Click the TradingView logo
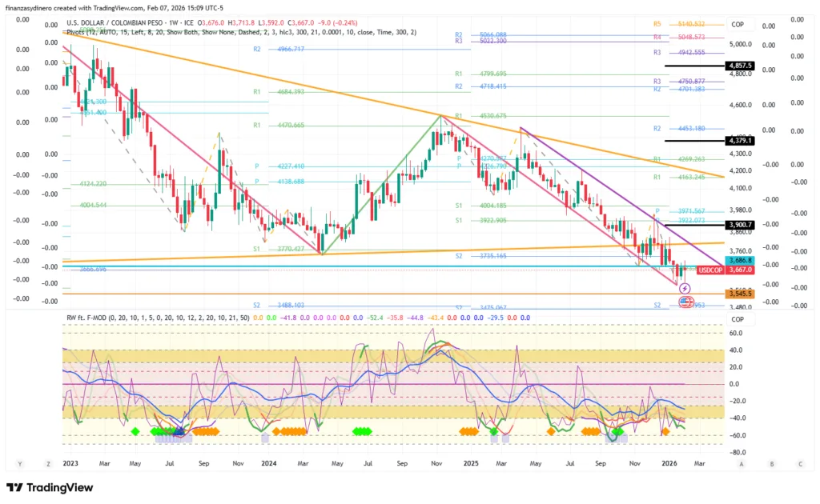820x504 pixels. point(50,487)
